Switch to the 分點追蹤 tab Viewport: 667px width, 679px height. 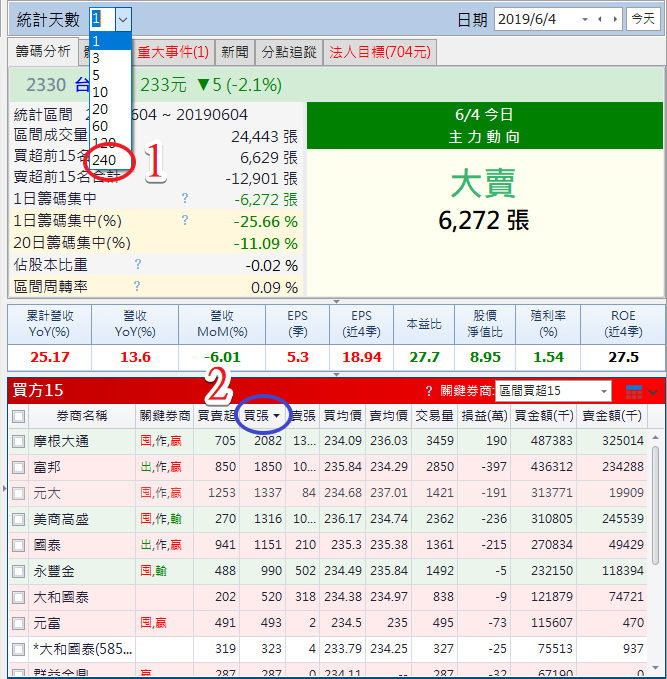click(x=288, y=52)
